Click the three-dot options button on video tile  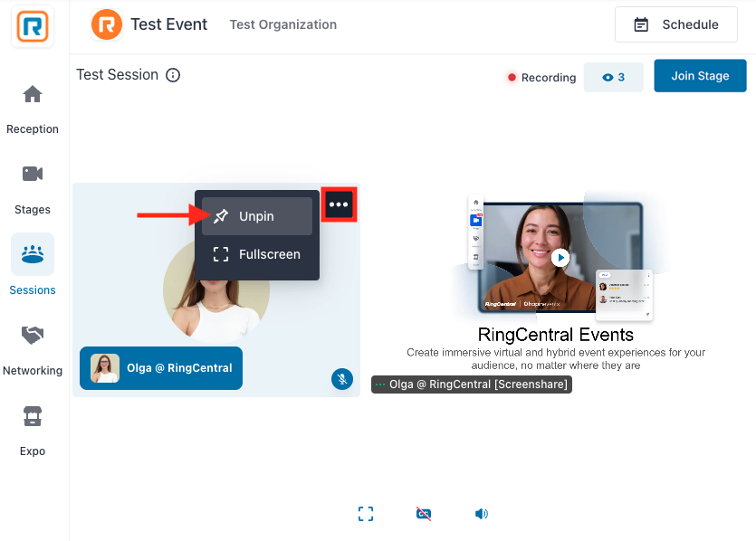(x=339, y=204)
